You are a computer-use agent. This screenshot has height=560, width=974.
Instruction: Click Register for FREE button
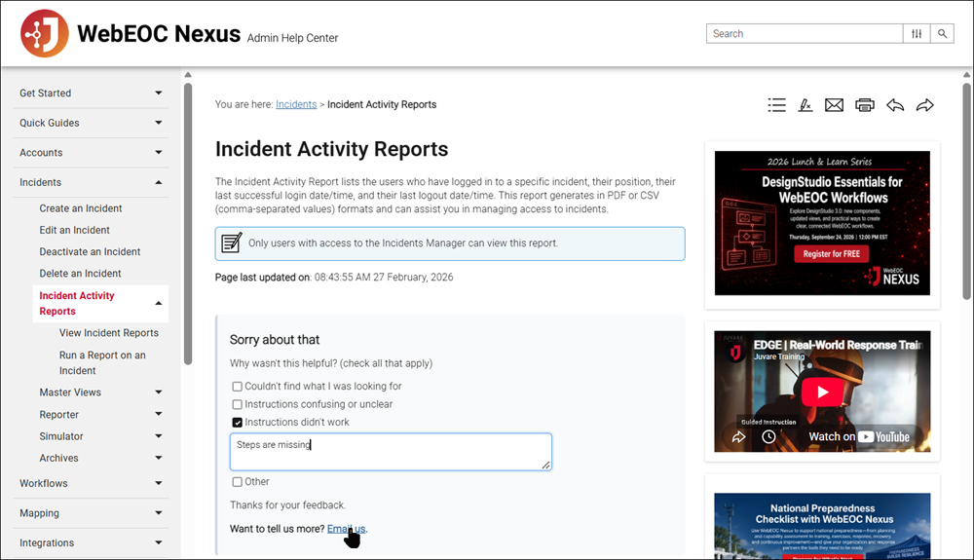832,254
